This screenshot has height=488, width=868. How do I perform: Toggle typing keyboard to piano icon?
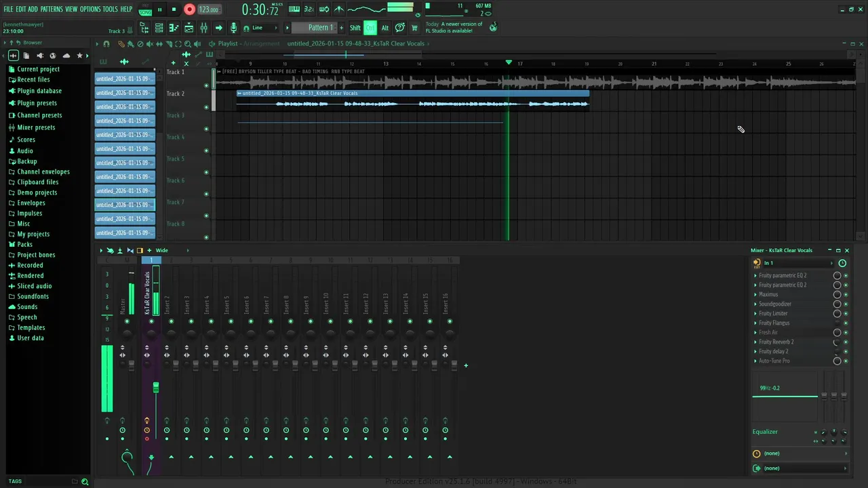294,9
